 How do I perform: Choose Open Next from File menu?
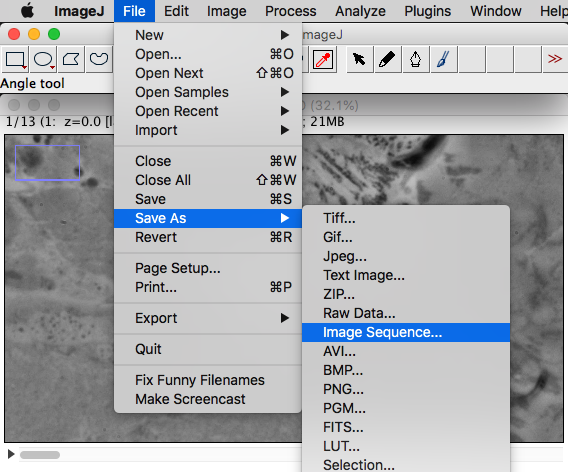208,73
